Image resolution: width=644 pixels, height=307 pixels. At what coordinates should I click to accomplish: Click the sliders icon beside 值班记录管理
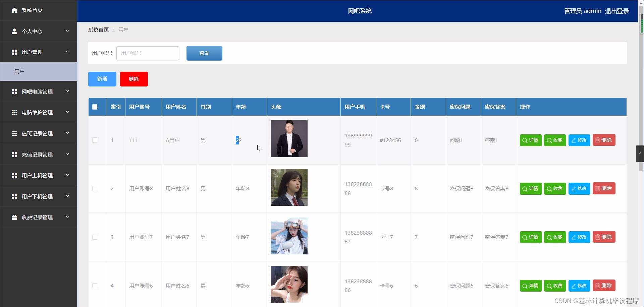coord(14,133)
